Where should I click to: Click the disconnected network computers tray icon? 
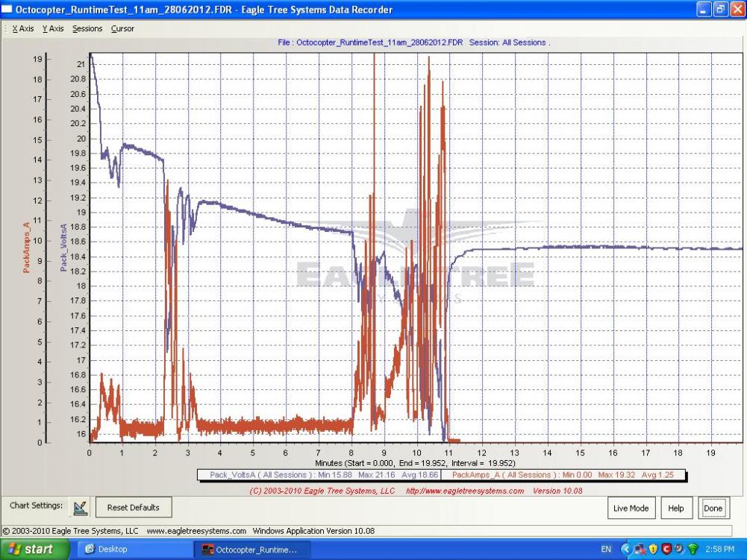[640, 550]
